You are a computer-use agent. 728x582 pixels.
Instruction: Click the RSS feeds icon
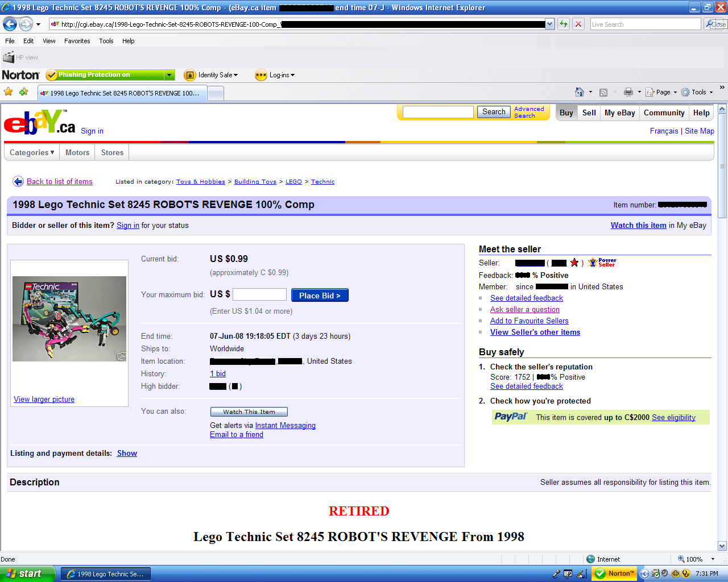point(603,92)
